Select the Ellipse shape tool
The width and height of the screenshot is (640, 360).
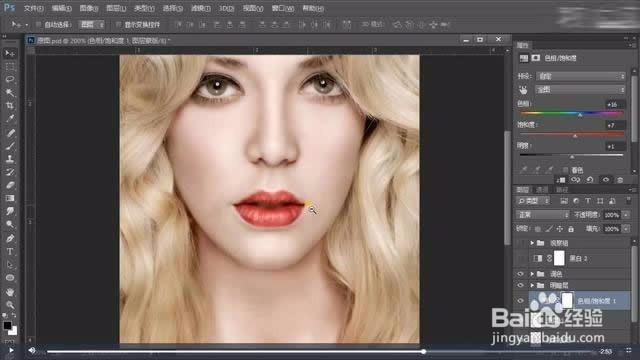click(10, 278)
